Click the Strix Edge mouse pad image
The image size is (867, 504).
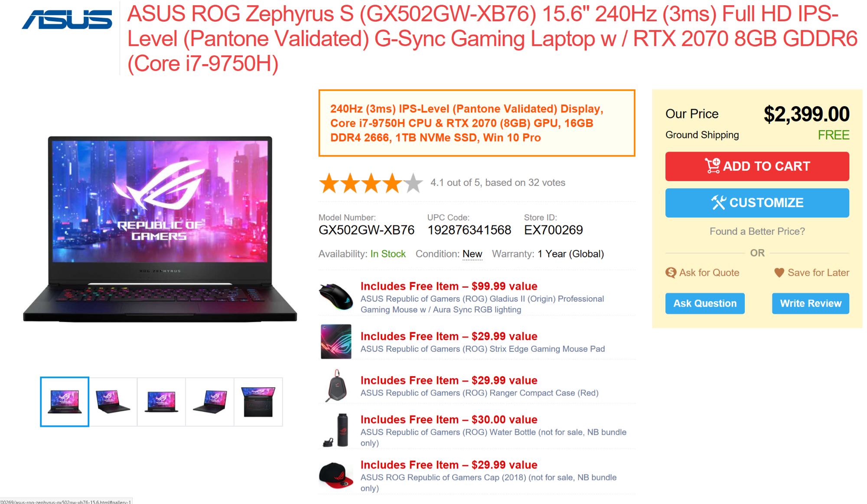pos(336,341)
